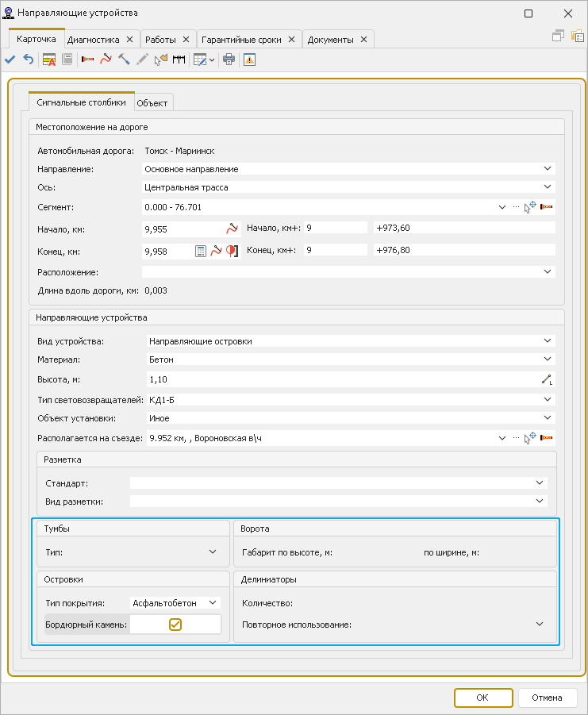Open the arrow next to the table-pencil icon
Viewport: 588px width, 715px height.
(212, 60)
